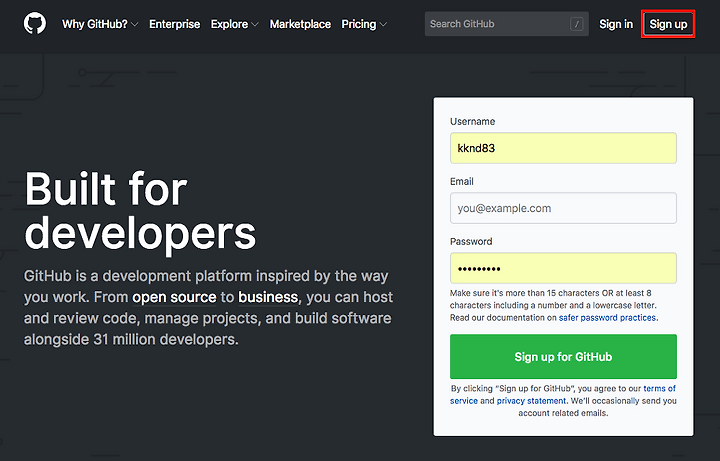Click the text "alongside 31 million developers."
The height and width of the screenshot is (461, 720).
pyautogui.click(x=131, y=339)
